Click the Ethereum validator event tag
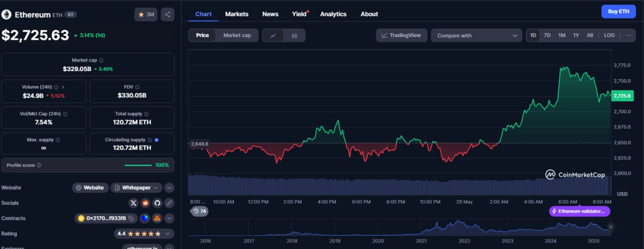 (x=580, y=211)
